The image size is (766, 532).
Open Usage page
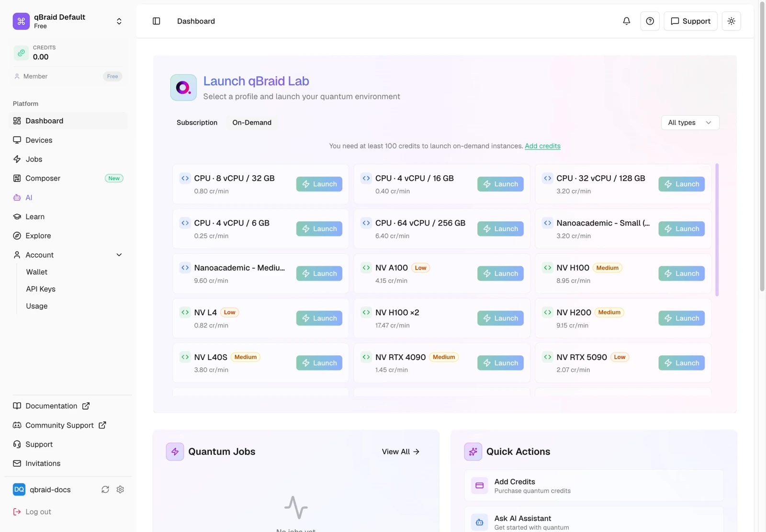(x=37, y=306)
